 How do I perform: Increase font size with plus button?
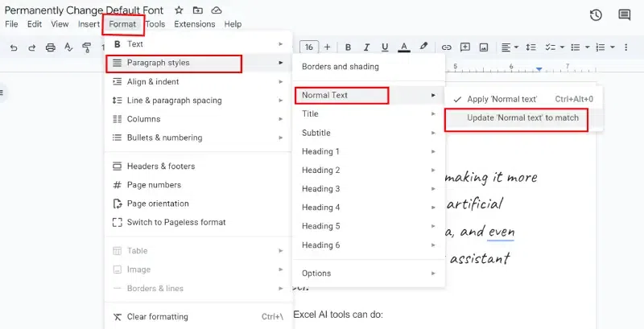coord(328,47)
